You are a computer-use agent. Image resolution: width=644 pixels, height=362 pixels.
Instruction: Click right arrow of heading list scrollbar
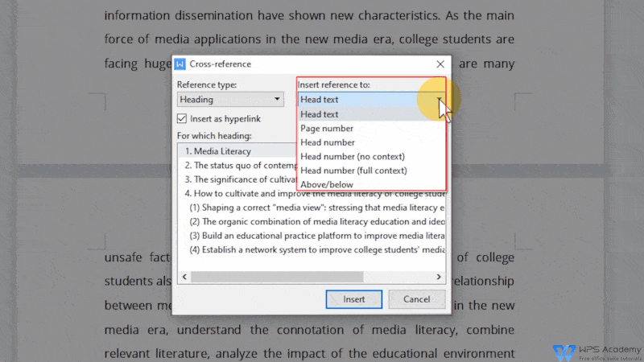pos(440,277)
